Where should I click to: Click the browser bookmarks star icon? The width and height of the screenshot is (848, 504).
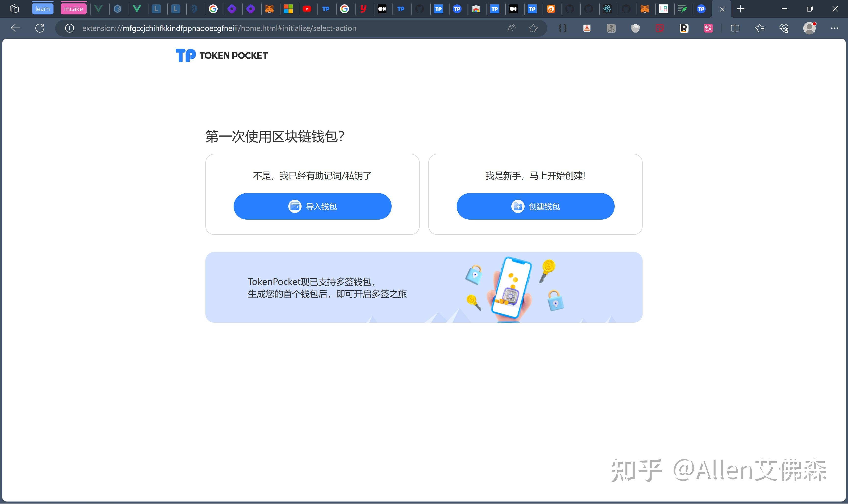tap(533, 28)
